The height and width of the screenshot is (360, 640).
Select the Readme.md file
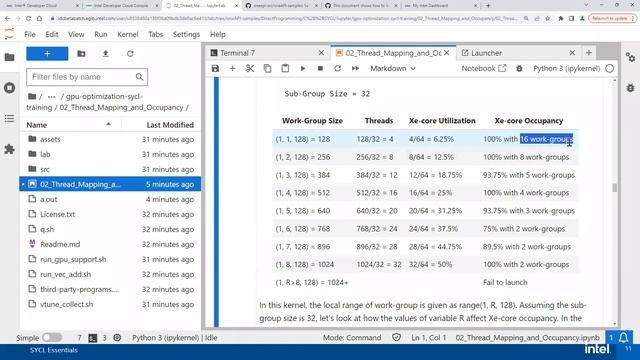pos(110,244)
